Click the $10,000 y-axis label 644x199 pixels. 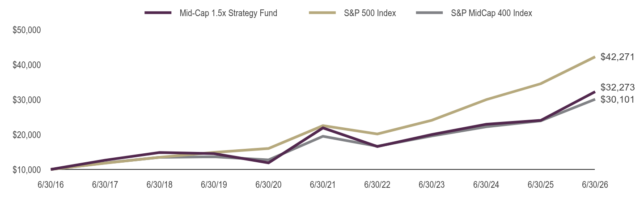28,170
